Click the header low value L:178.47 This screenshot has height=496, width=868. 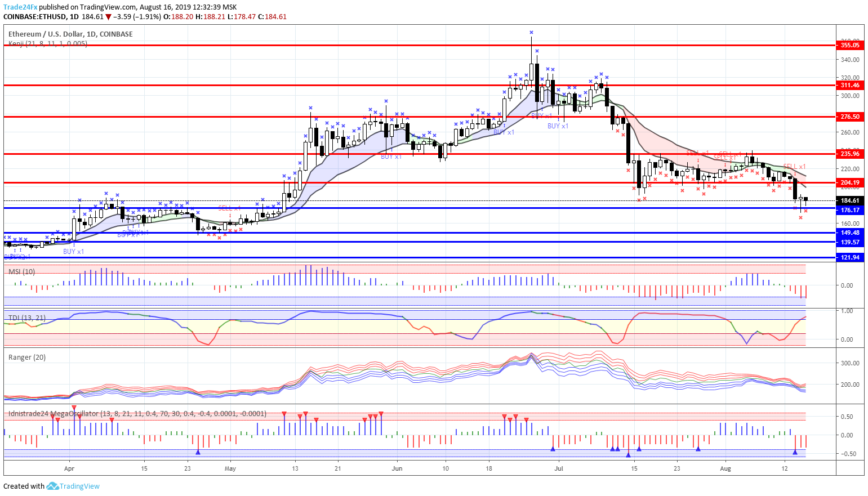[241, 17]
